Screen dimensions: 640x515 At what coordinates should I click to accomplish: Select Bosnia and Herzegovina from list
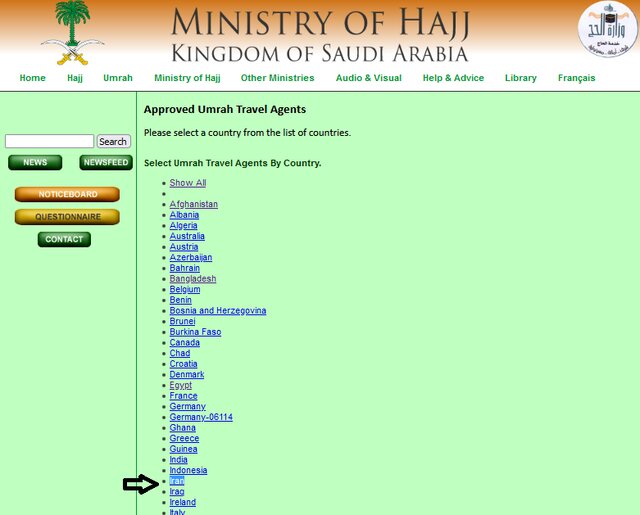pos(218,311)
